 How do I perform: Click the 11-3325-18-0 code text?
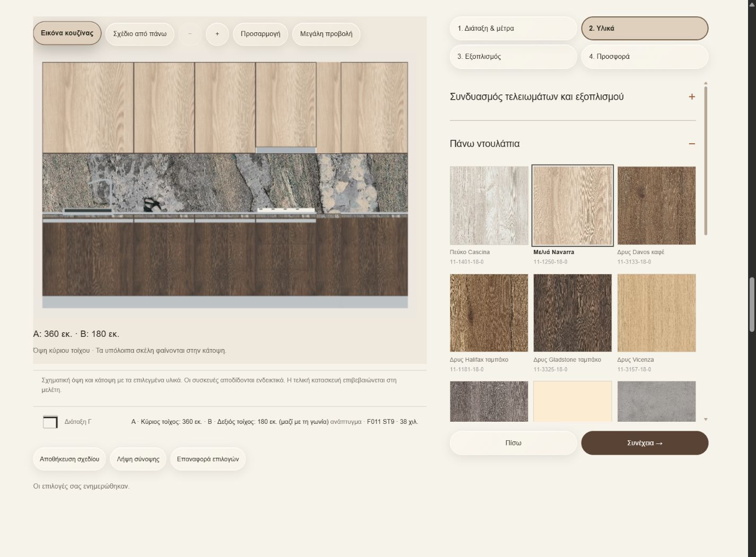coord(550,370)
